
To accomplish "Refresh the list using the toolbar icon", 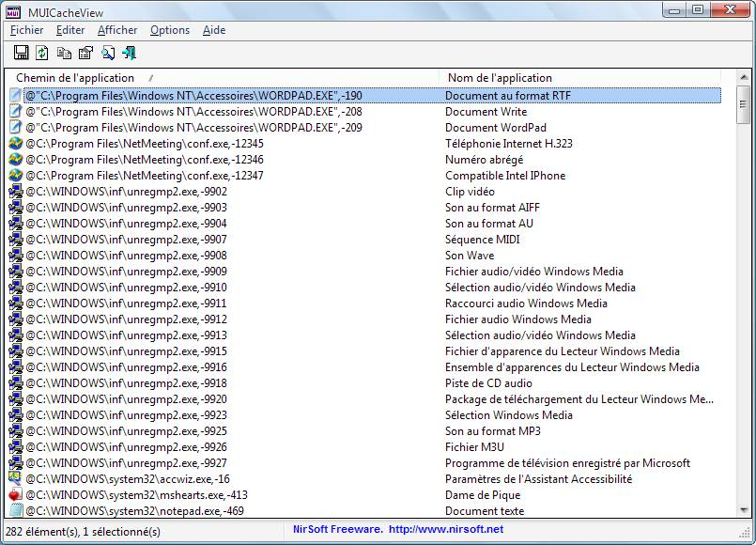I will (42, 53).
